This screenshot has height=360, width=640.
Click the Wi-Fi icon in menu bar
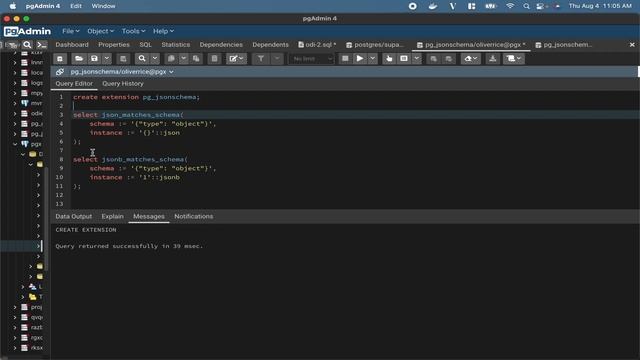[x=510, y=6]
